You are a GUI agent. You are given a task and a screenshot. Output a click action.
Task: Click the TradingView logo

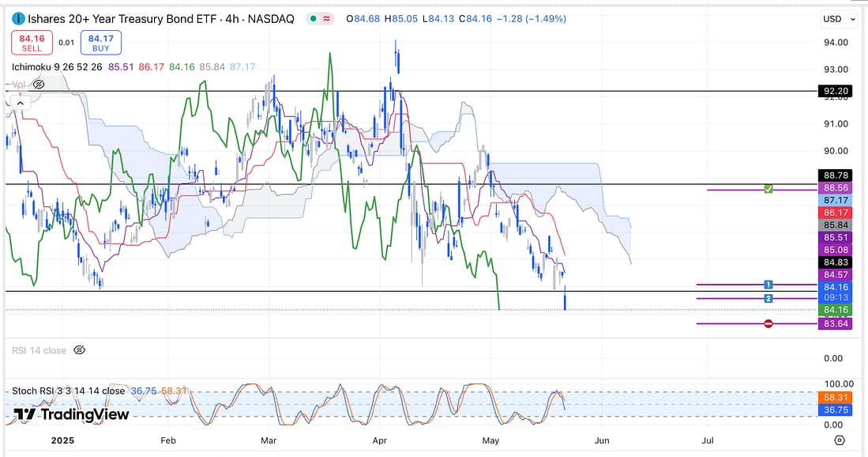71,414
